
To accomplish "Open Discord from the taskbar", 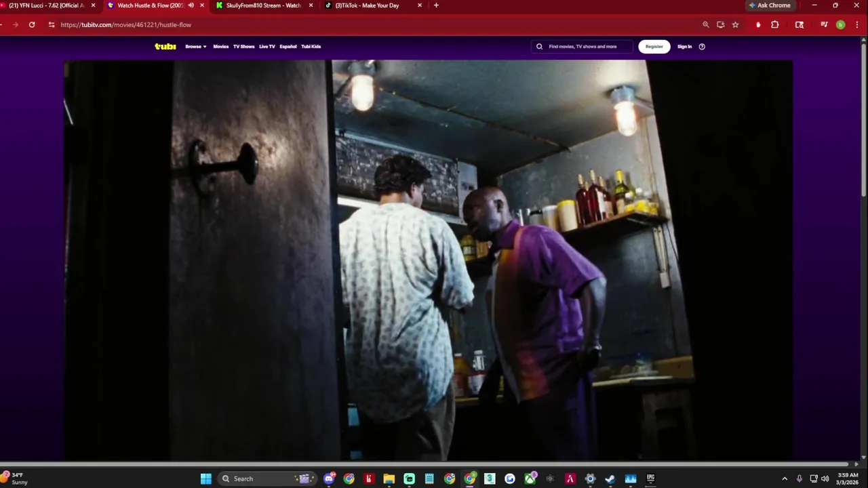I will pos(329,479).
